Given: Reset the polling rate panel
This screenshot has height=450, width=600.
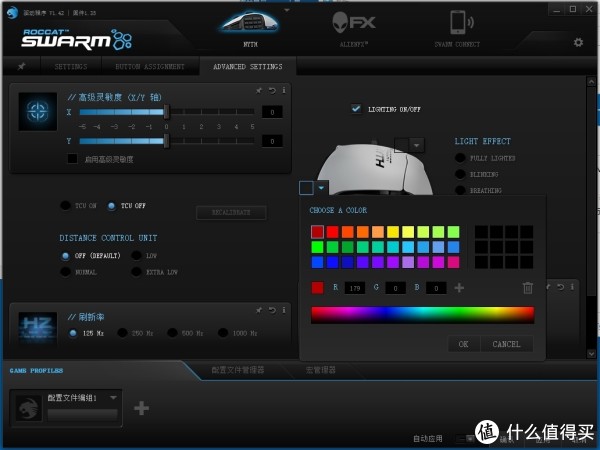Looking at the screenshot, I should (272, 310).
